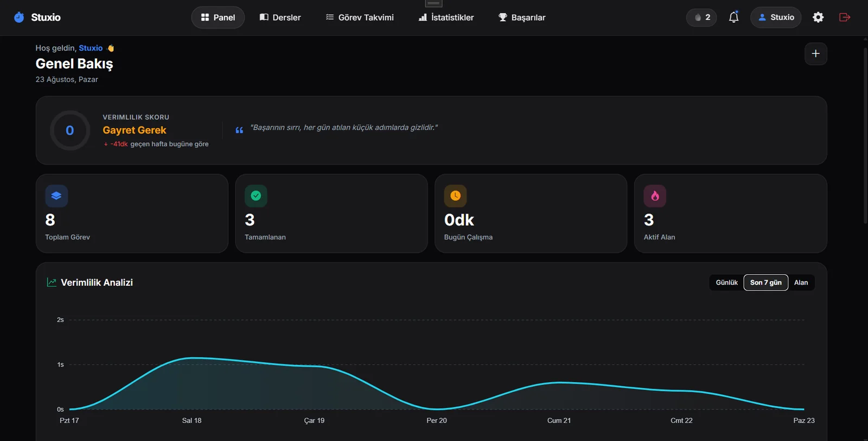This screenshot has height=441, width=868.
Task: Open the Stuxio user profile button
Action: click(776, 17)
